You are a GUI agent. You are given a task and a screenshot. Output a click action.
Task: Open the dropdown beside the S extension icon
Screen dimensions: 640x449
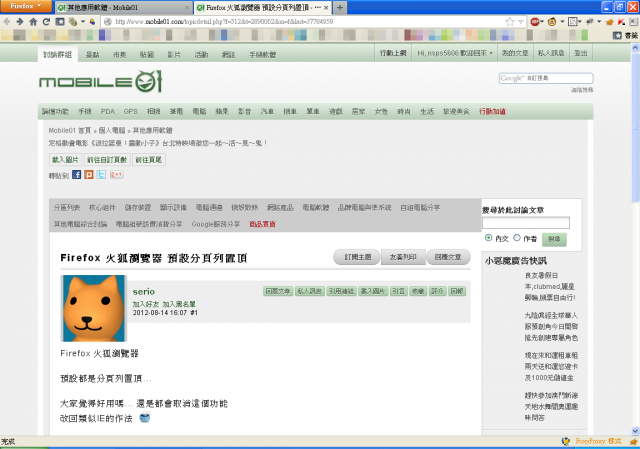(579, 22)
